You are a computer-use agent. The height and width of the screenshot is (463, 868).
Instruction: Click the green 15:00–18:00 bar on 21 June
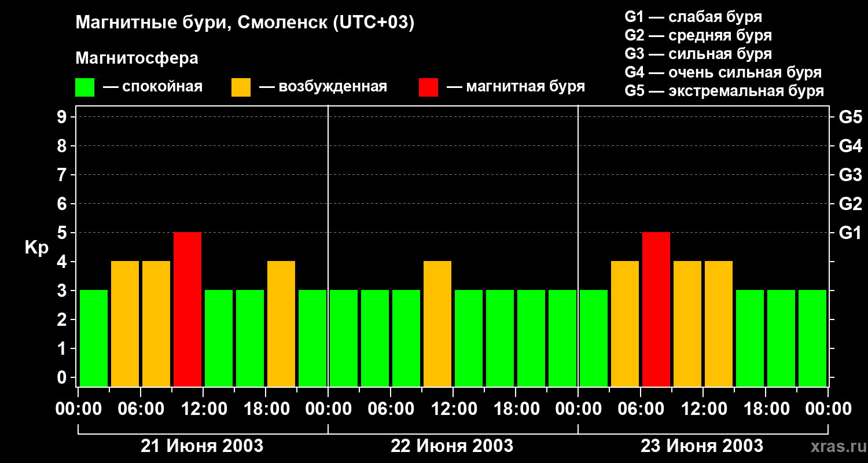click(250, 338)
